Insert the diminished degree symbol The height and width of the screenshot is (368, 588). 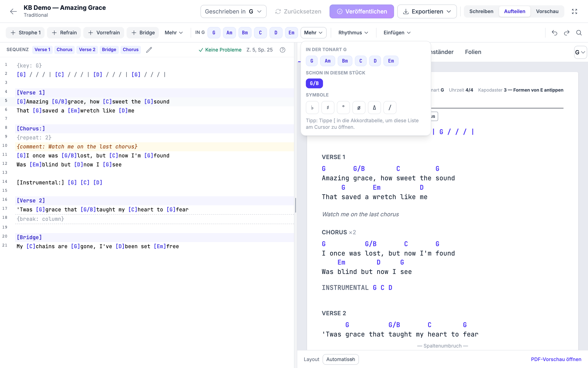pos(343,108)
